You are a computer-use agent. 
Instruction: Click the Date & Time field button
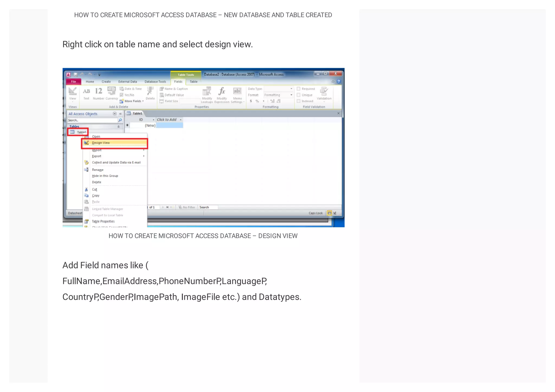point(131,89)
